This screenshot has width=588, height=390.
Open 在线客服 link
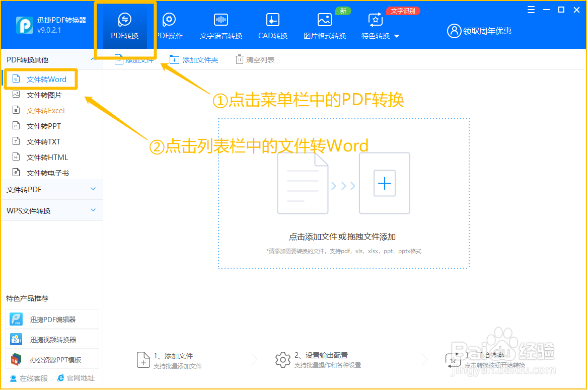click(29, 378)
